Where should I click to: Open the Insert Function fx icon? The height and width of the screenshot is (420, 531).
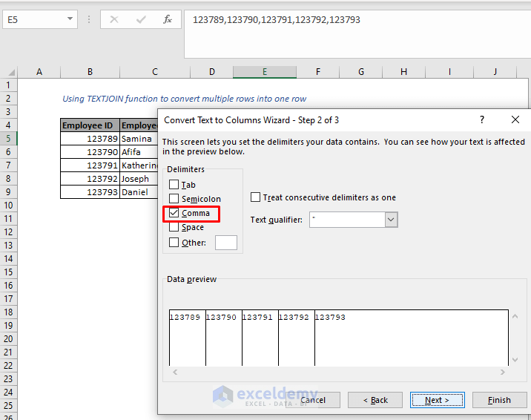[x=168, y=19]
